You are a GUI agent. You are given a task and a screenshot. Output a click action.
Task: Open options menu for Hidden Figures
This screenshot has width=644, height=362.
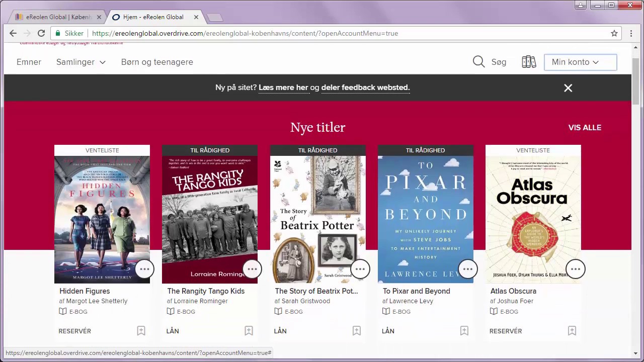coord(144,269)
